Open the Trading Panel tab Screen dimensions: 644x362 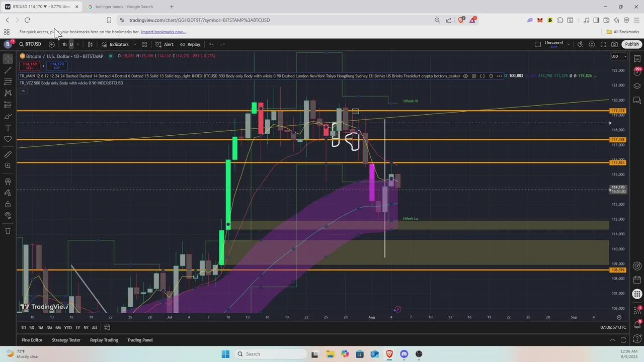pos(140,340)
